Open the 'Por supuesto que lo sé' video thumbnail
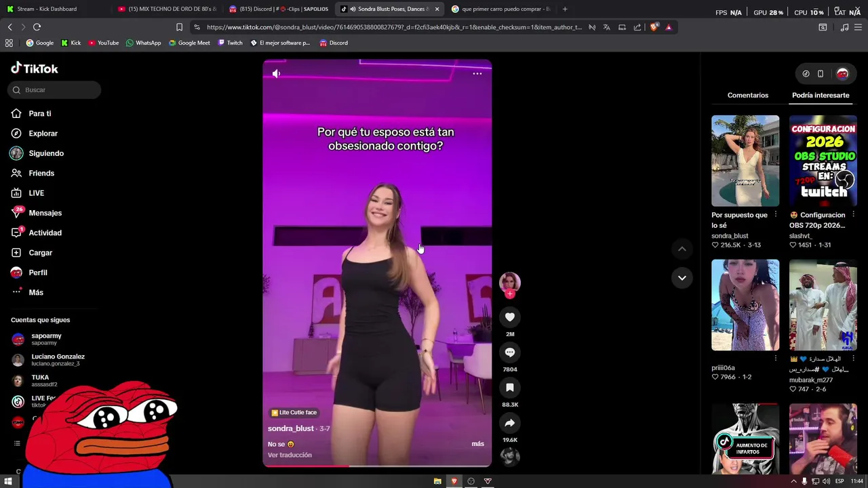 coord(745,161)
